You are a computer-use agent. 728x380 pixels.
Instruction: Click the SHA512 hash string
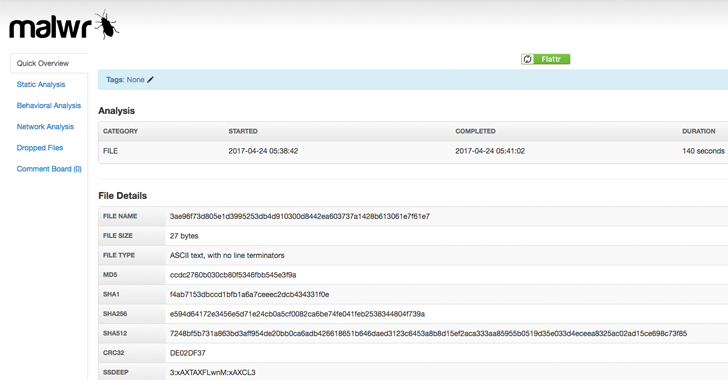point(428,334)
